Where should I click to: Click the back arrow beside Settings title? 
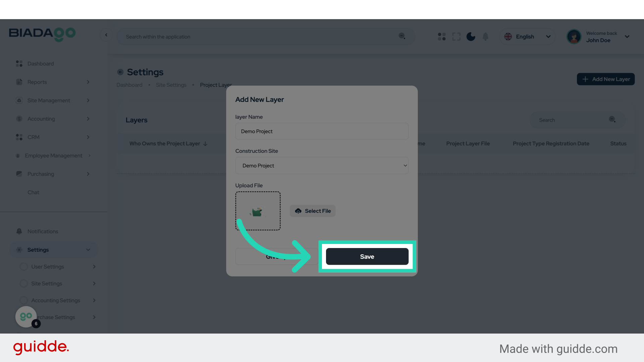[120, 72]
